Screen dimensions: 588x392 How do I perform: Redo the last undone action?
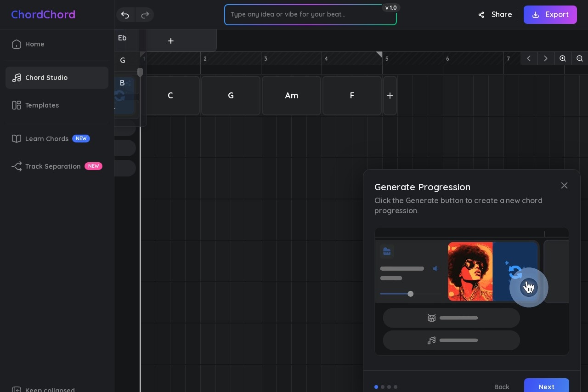click(x=145, y=15)
